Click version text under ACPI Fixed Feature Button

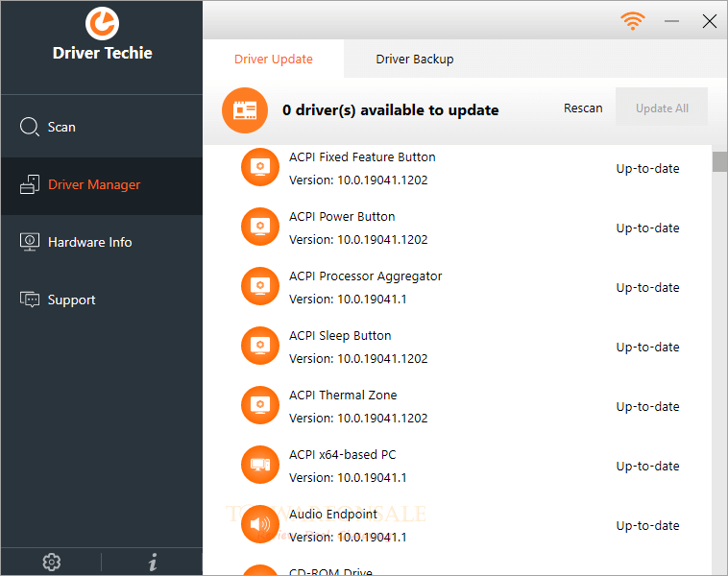point(358,180)
